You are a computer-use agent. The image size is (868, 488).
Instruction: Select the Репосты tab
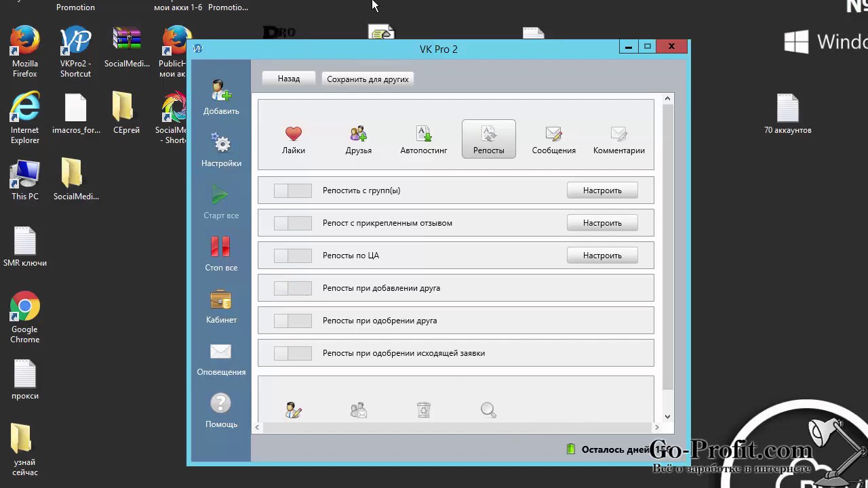[x=489, y=140]
